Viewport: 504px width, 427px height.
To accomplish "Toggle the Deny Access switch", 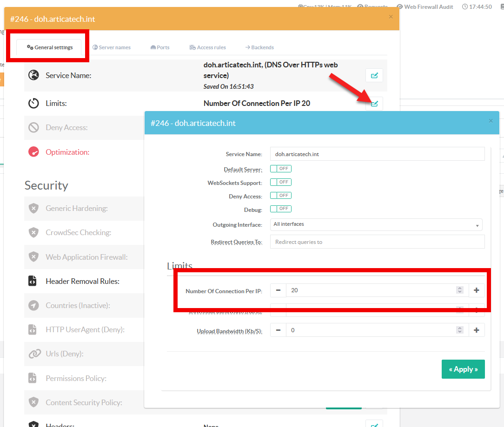I will (x=280, y=196).
